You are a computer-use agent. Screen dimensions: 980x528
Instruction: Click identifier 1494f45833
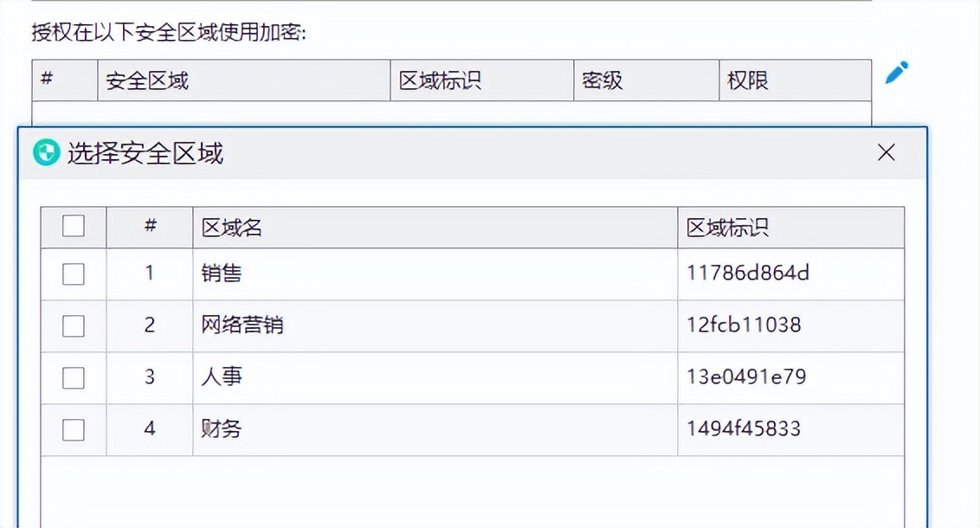pos(743,428)
